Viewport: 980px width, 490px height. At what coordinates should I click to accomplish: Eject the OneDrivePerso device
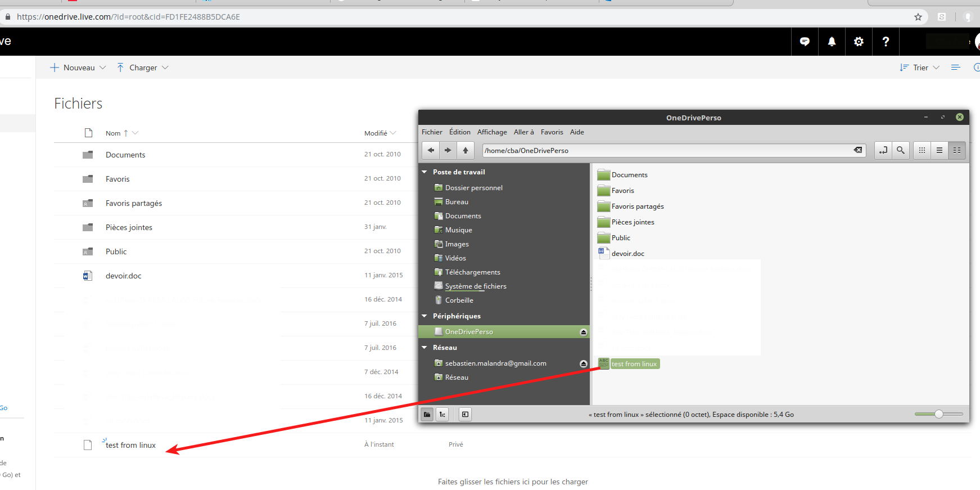(x=584, y=332)
